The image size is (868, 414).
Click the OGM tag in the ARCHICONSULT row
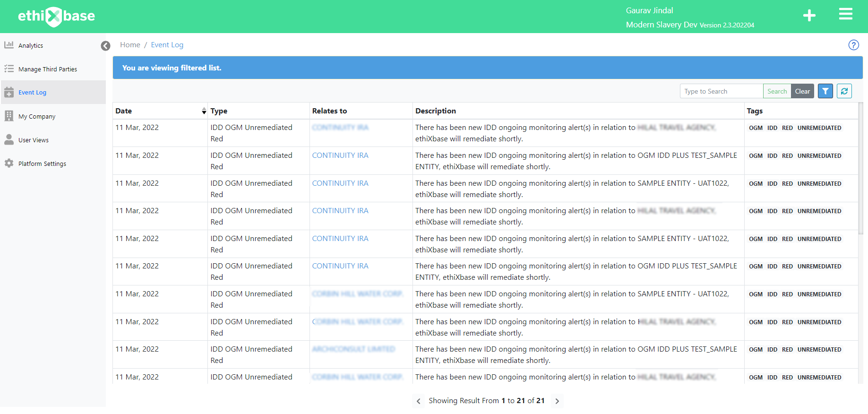756,350
